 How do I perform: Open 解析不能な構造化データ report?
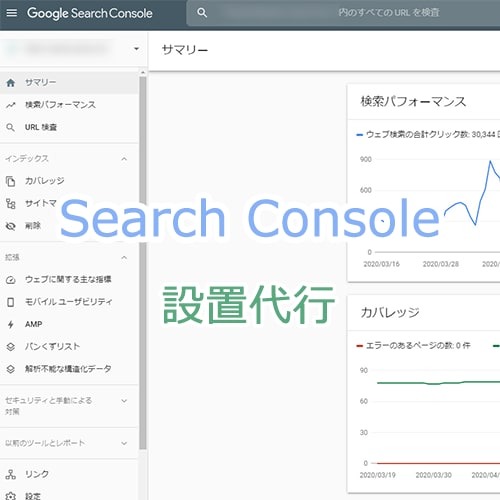coord(69,369)
